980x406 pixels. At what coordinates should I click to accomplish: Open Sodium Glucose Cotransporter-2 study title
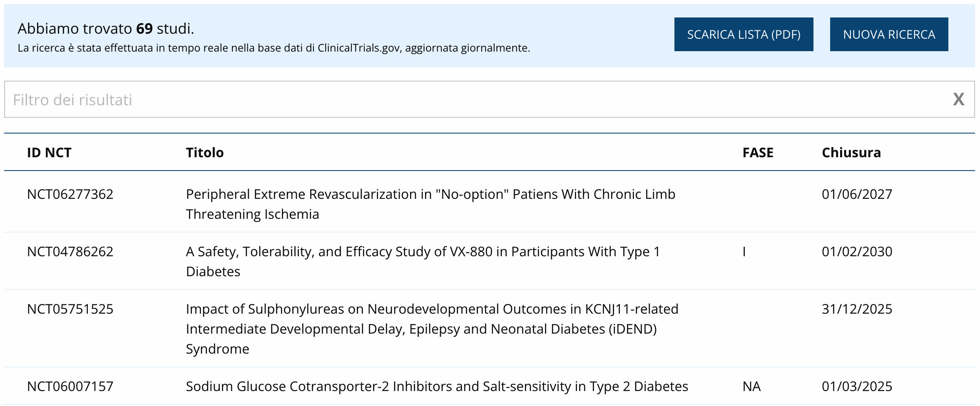point(437,386)
